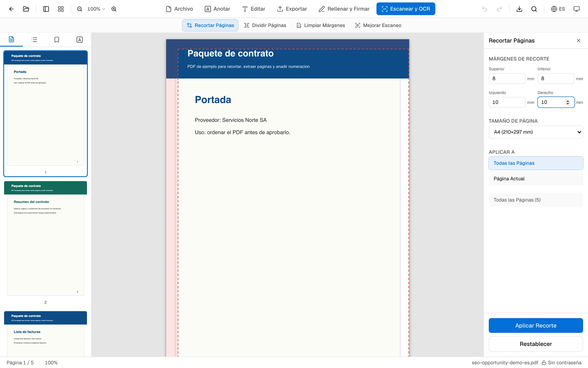
Task: Click the Restablecer button
Action: (x=536, y=344)
